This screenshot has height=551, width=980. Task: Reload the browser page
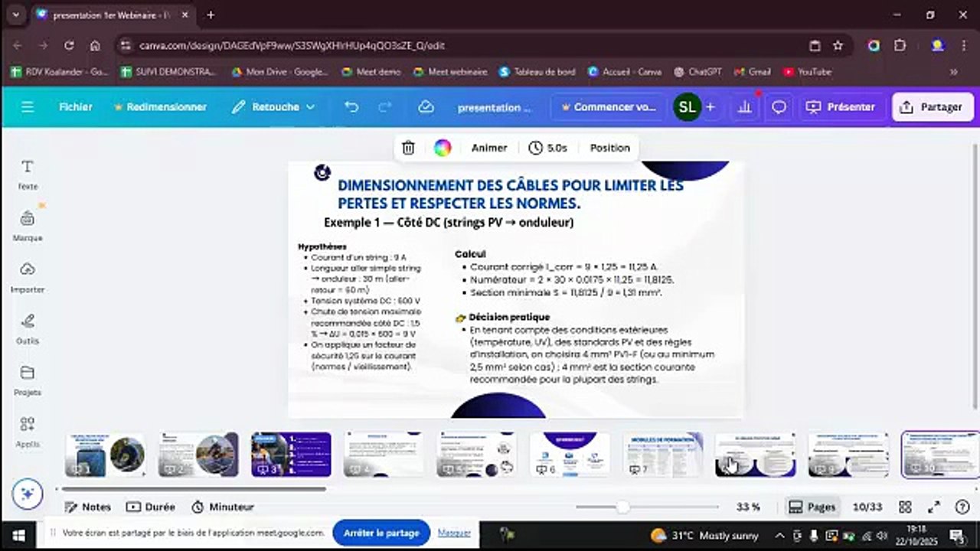tap(69, 45)
